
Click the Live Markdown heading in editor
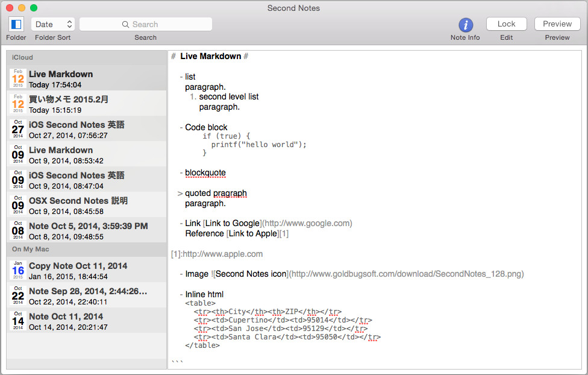(x=210, y=56)
